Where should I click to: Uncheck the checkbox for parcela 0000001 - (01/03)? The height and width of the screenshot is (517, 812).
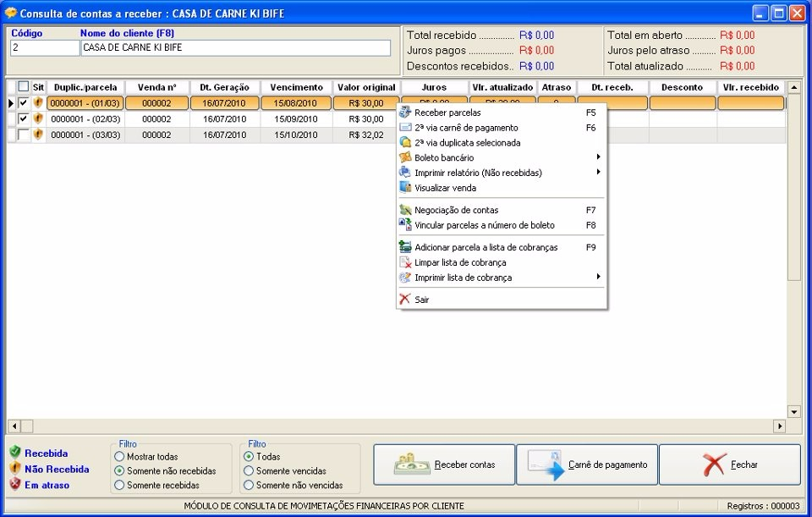(24, 102)
